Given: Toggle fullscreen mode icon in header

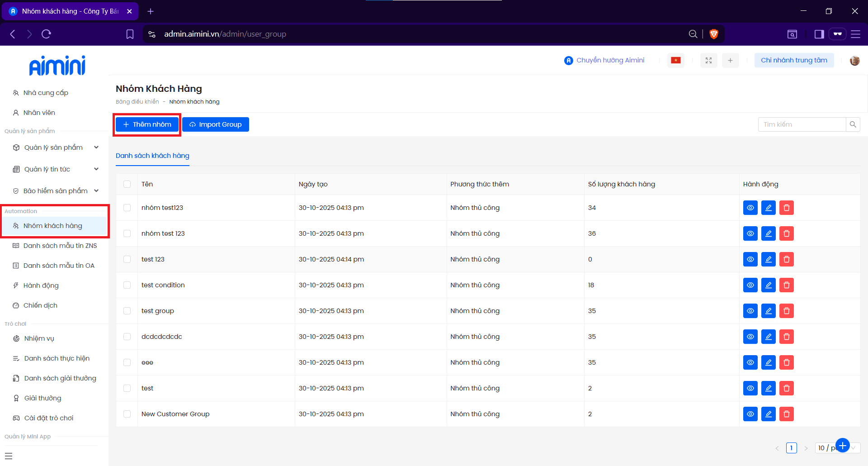Looking at the screenshot, I should [708, 60].
